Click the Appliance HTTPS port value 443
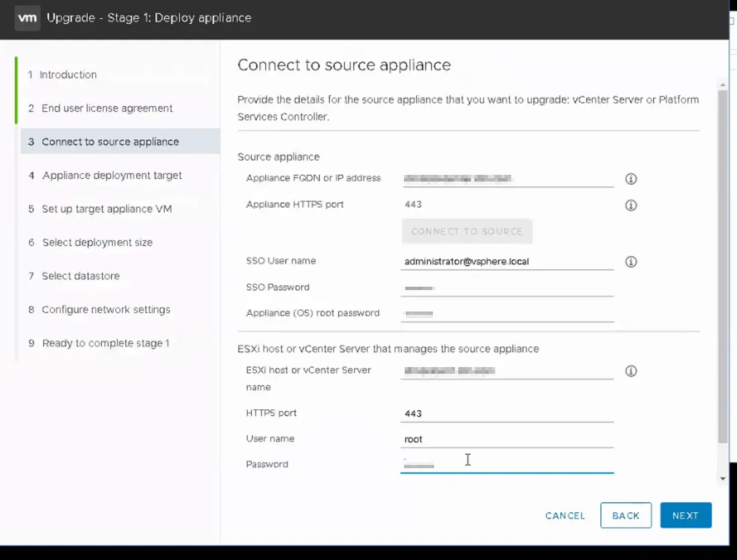 pyautogui.click(x=413, y=204)
